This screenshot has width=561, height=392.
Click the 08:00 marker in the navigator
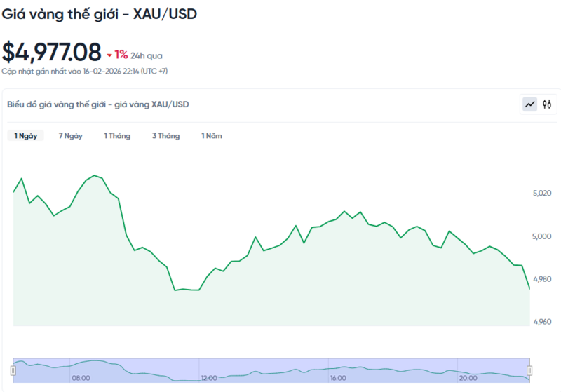tap(81, 378)
